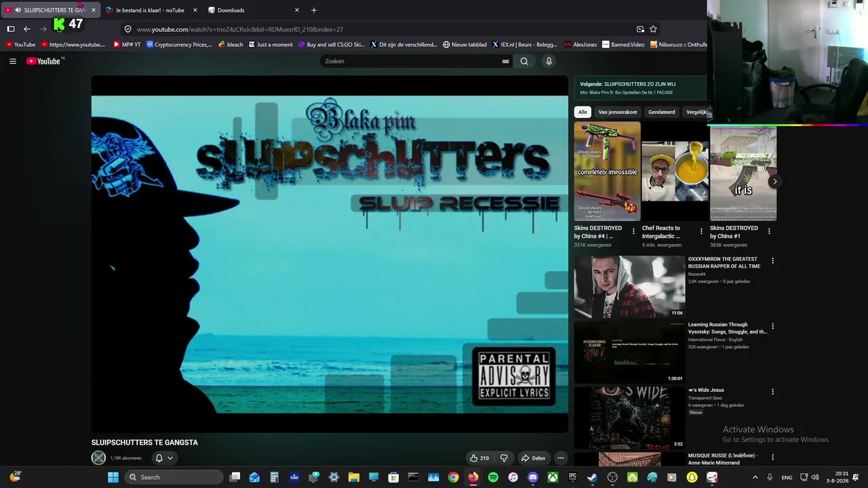
Task: Click the 'Volgende: SLUIPSCHUTTERS ZO ZIJN WIJ' playlist header
Action: [x=628, y=84]
